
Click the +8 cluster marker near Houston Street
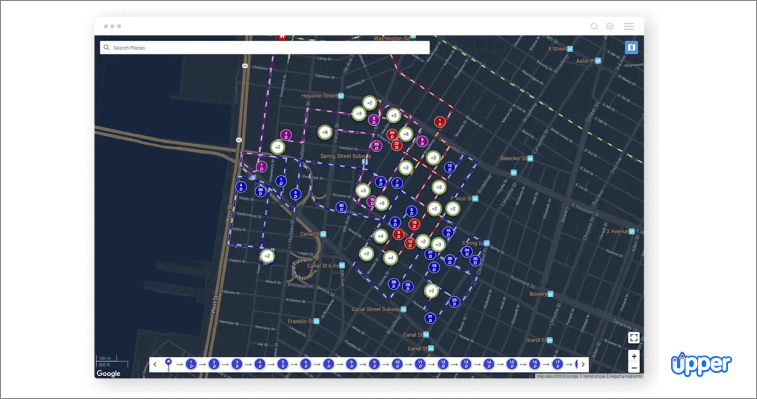[324, 132]
